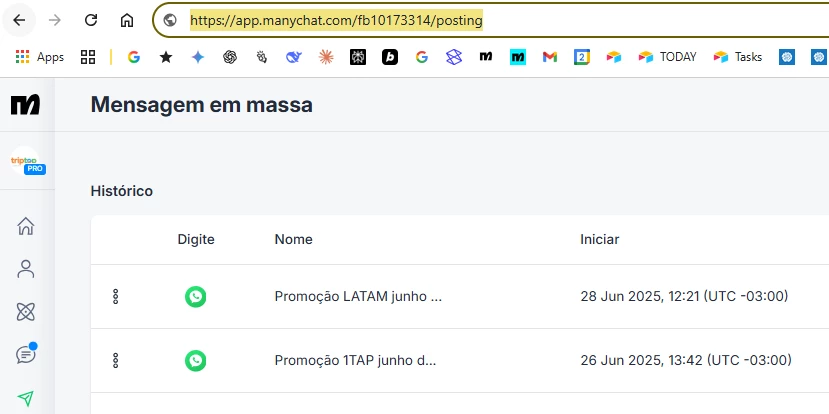
Task: Click the WhatsApp icon in Promoção LATAM row
Action: (195, 297)
